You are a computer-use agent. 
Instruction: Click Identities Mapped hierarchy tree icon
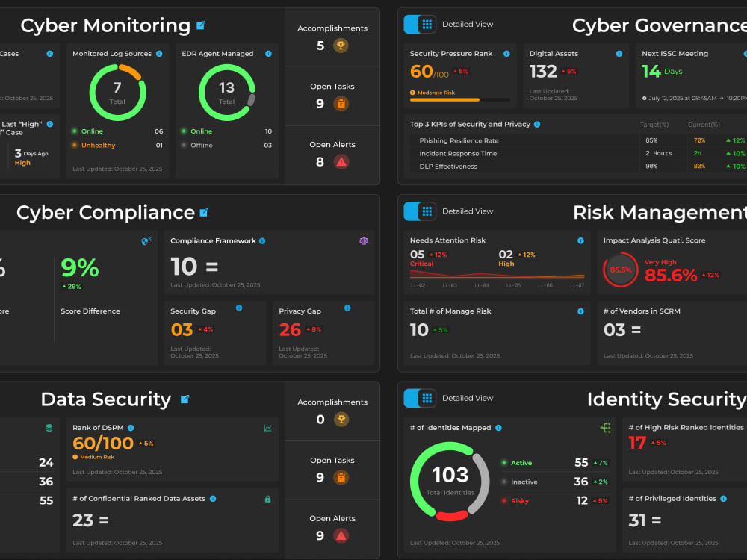[605, 428]
